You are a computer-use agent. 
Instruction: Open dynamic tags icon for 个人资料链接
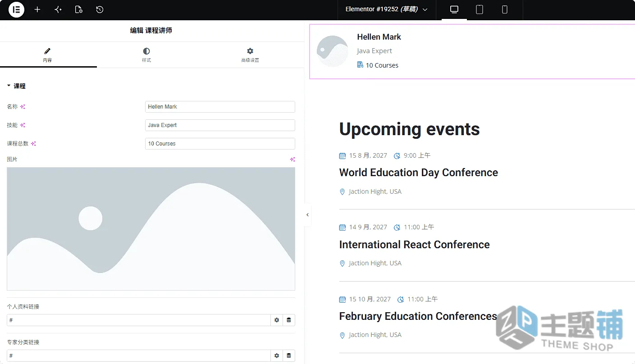pyautogui.click(x=289, y=320)
